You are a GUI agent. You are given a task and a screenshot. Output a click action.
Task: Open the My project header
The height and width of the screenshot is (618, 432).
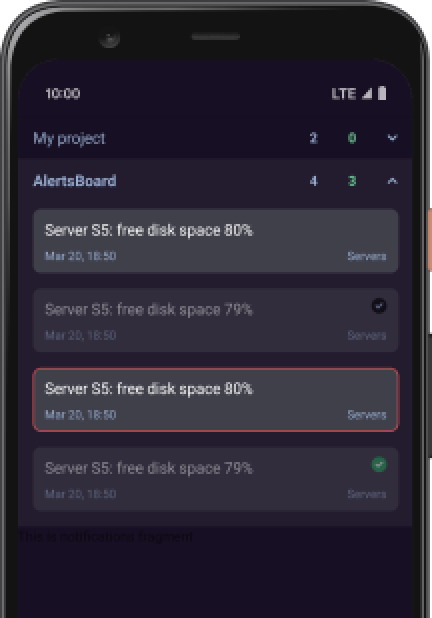[215, 138]
